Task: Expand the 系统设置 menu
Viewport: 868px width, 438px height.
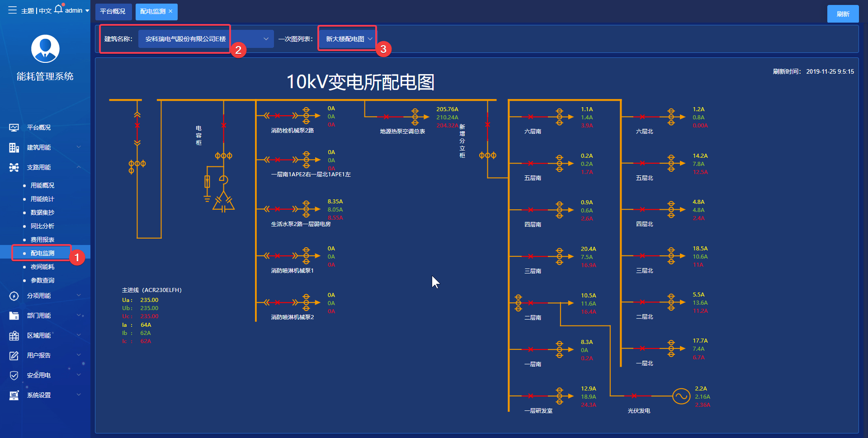Action: tap(79, 395)
